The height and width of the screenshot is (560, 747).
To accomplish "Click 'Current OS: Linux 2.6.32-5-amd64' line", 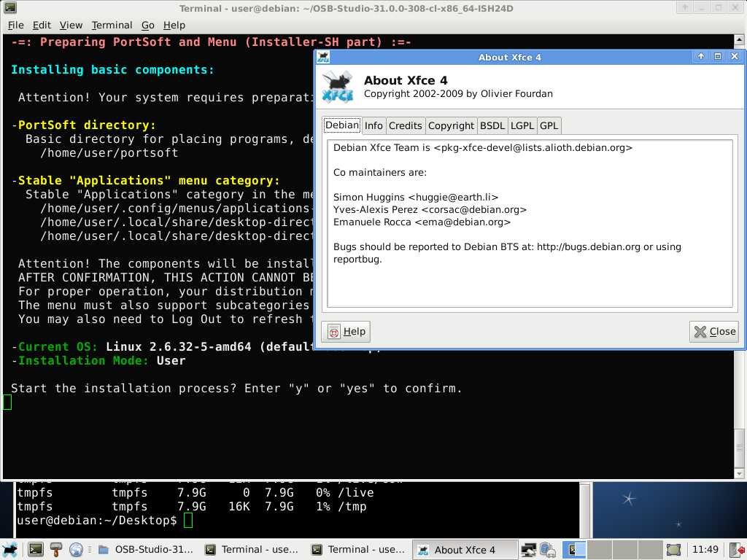I will [131, 346].
